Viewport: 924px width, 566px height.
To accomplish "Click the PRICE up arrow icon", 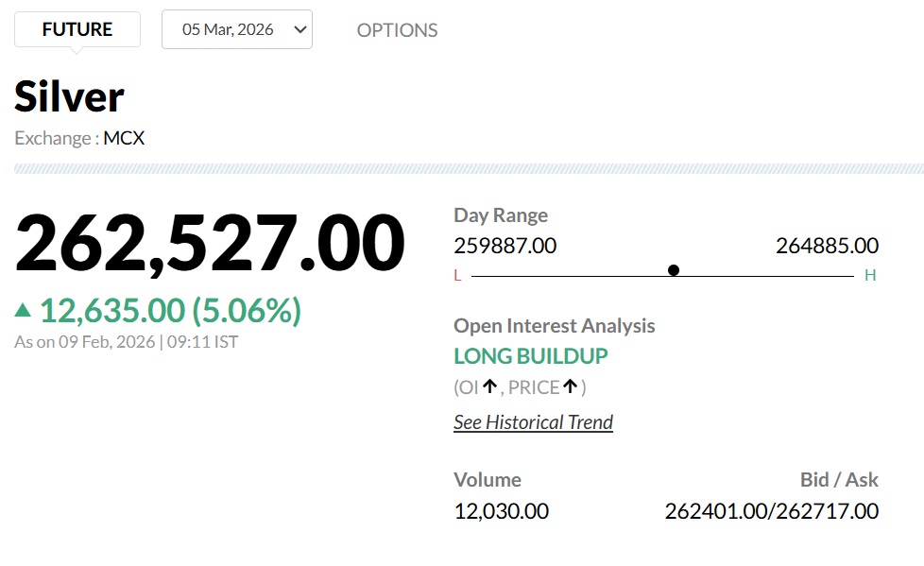I will point(571,386).
